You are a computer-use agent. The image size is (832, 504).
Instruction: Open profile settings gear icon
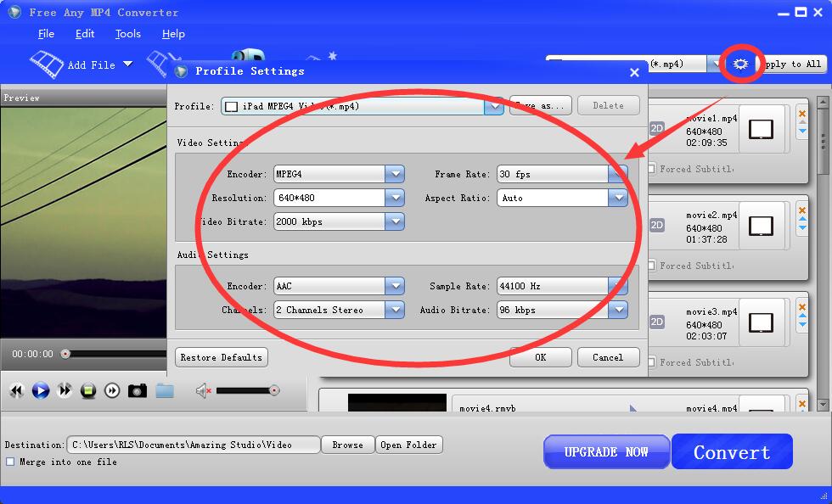pos(740,64)
